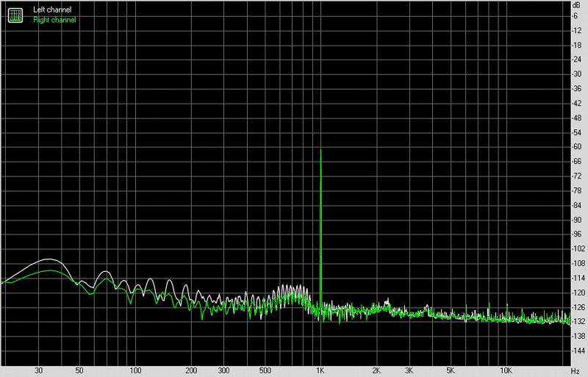
Task: Click the -144 label on dB axis
Action: coord(577,351)
